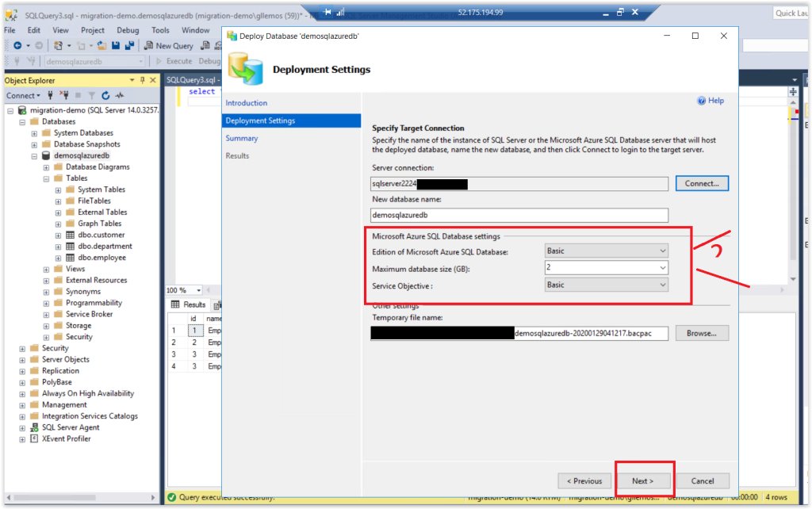Image resolution: width=812 pixels, height=509 pixels.
Task: Click the Help icon link in dialog
Action: (x=710, y=101)
